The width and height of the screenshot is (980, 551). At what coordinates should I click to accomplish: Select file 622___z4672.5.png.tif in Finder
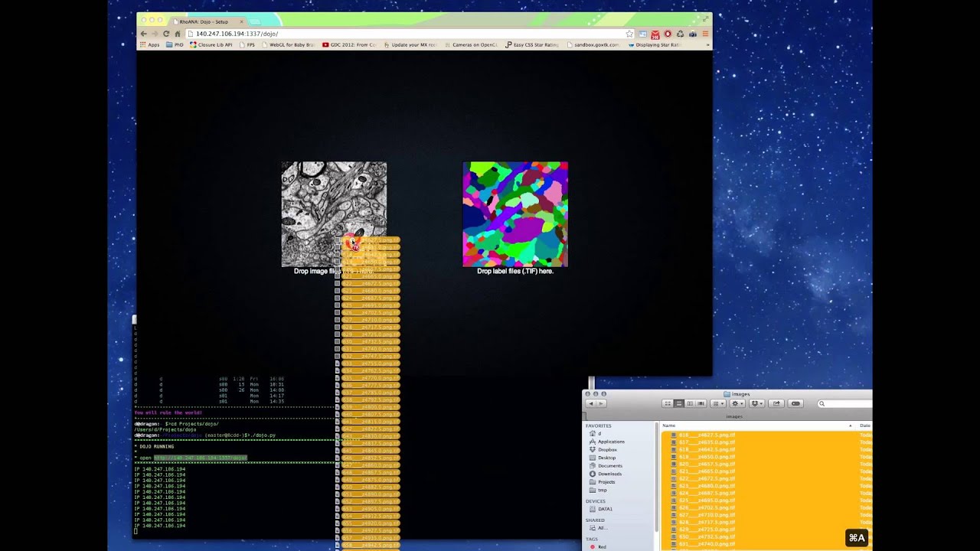coord(707,478)
